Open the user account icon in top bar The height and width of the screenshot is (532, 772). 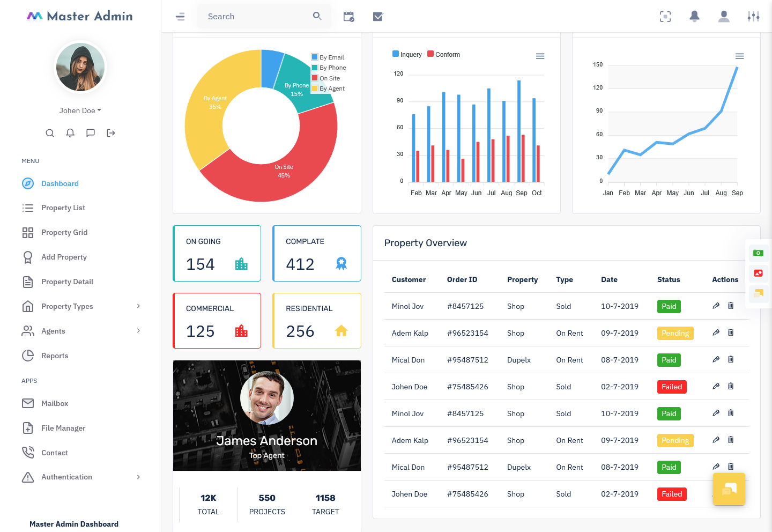(x=724, y=17)
